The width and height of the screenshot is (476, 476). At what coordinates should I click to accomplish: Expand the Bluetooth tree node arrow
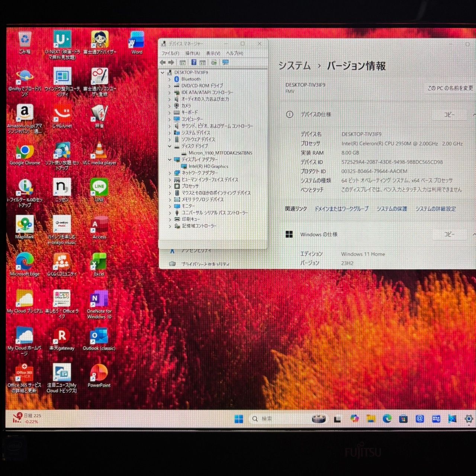point(170,79)
